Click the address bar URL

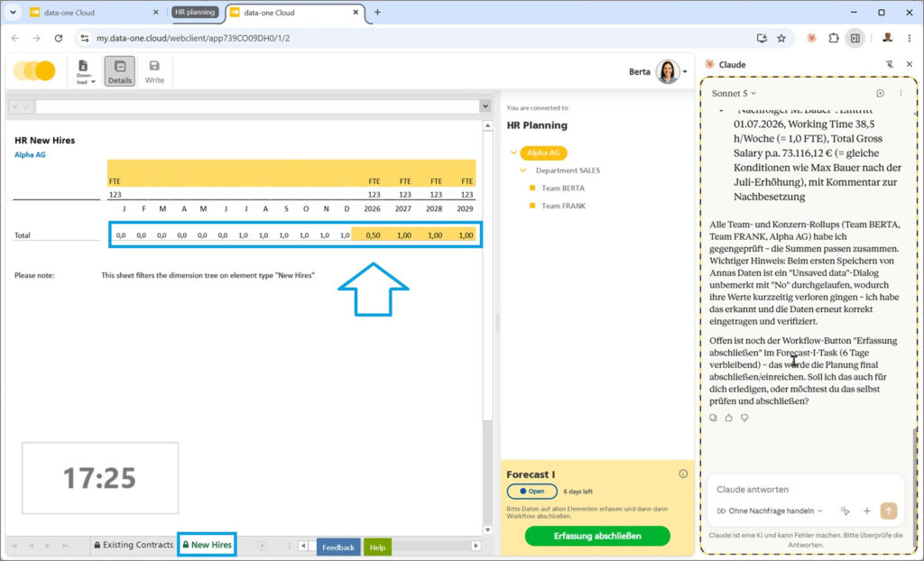click(193, 38)
